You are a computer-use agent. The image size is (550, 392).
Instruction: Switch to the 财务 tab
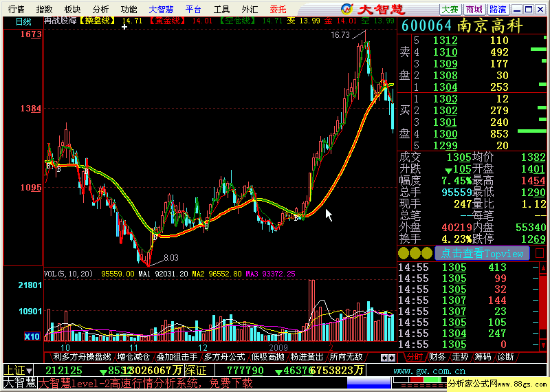(437, 357)
